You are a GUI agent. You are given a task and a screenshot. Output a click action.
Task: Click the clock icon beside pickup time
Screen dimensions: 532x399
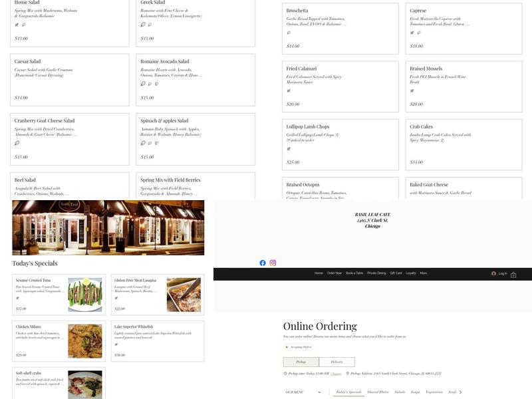[285, 373]
